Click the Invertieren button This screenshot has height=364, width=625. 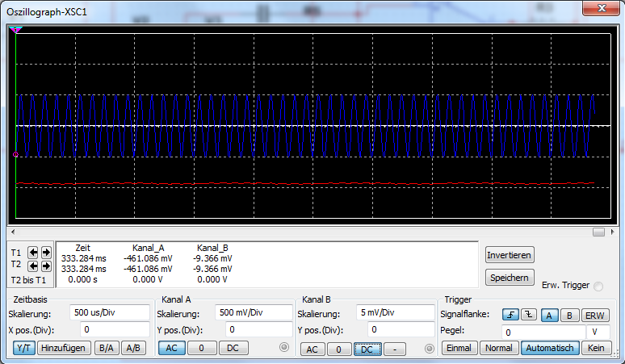[509, 255]
